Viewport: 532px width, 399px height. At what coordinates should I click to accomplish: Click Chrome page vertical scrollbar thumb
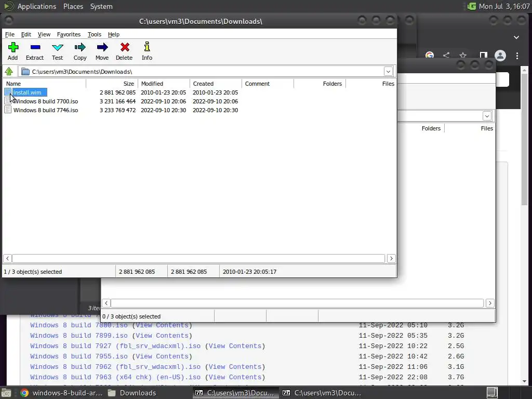[x=524, y=139]
